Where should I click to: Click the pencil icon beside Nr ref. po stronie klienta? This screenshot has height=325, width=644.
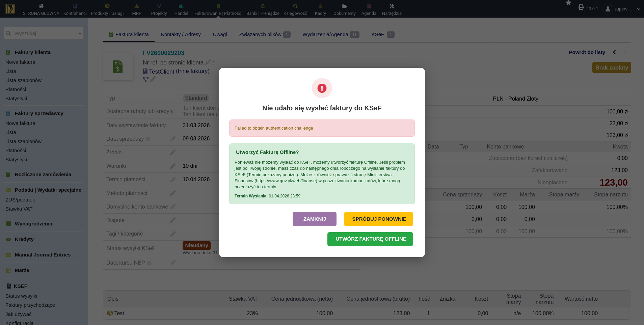[x=208, y=62]
